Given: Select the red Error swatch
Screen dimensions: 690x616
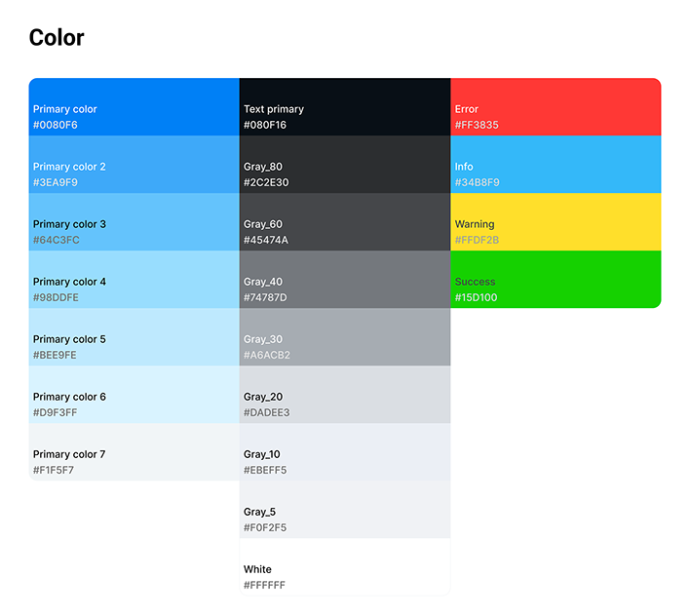Looking at the screenshot, I should pyautogui.click(x=556, y=107).
